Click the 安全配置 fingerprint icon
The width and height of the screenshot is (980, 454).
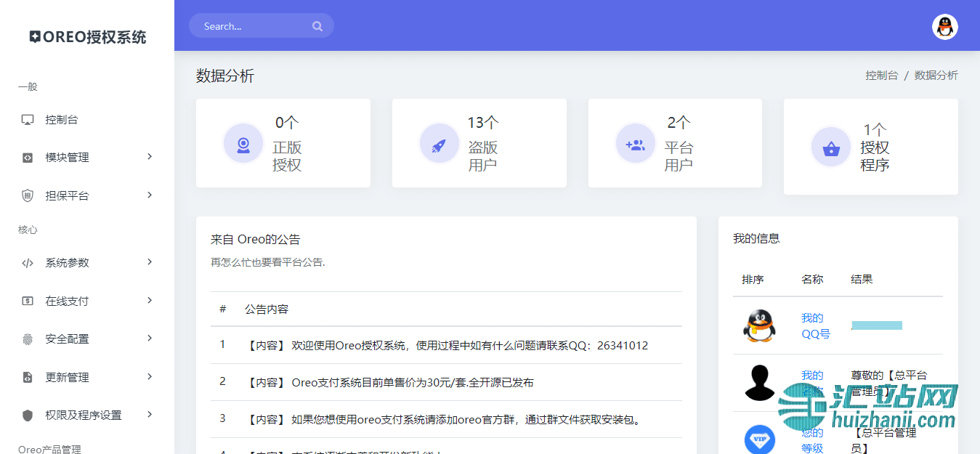(28, 339)
